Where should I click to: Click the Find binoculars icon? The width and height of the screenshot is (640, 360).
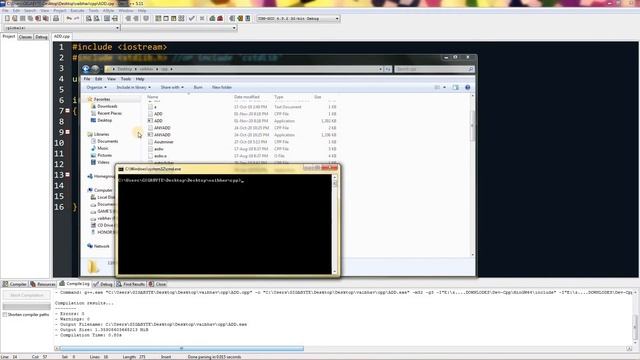click(89, 18)
